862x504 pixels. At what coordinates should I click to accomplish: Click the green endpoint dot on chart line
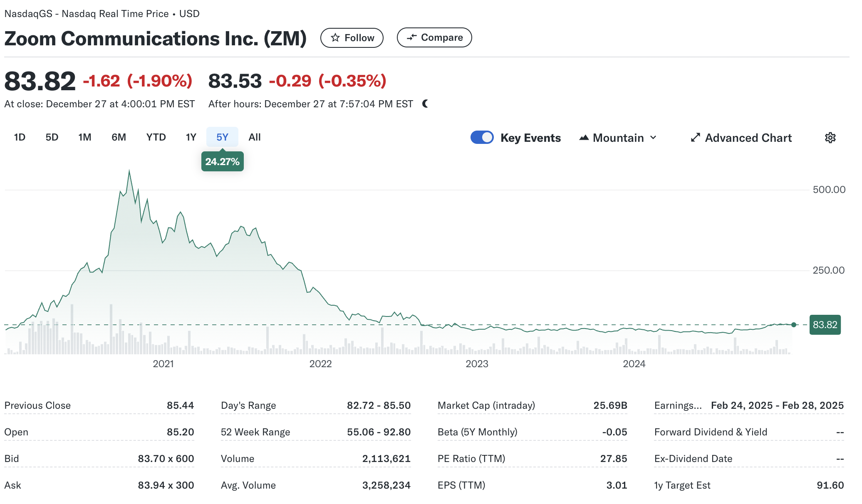[x=794, y=325]
